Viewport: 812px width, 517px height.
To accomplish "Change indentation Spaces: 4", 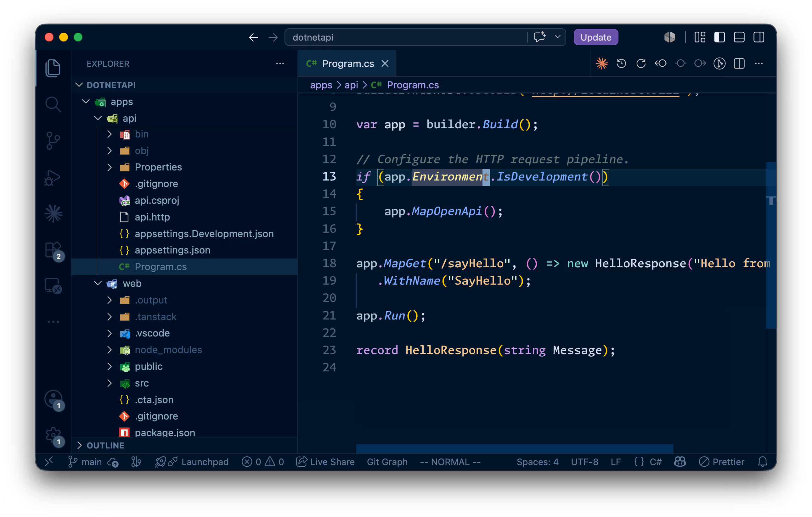I will point(538,462).
